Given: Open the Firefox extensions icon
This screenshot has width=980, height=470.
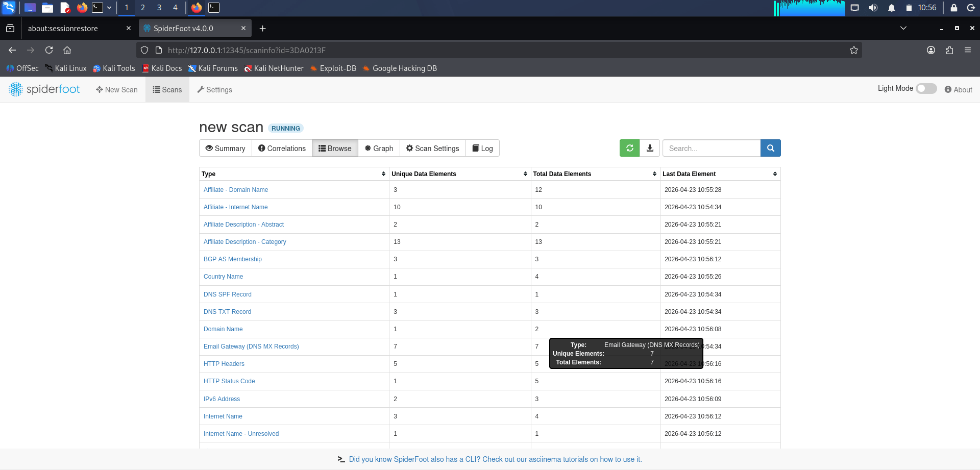Looking at the screenshot, I should 949,50.
